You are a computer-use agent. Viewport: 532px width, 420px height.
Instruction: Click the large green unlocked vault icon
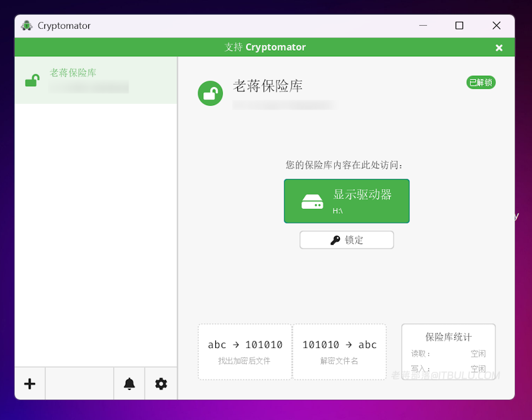(210, 93)
